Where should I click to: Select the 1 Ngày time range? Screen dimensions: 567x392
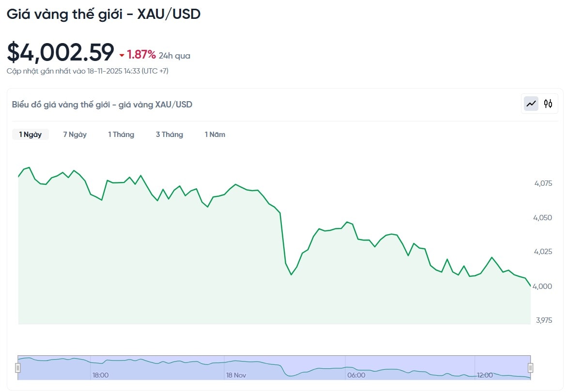31,135
